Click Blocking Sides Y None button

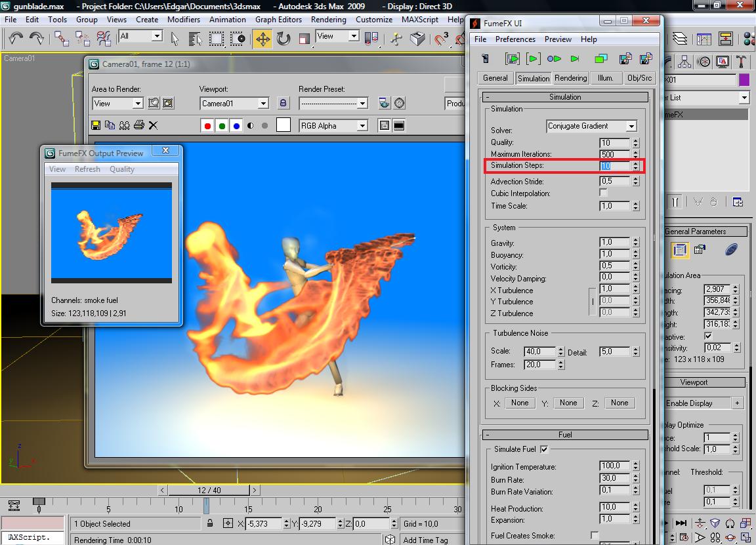point(568,403)
